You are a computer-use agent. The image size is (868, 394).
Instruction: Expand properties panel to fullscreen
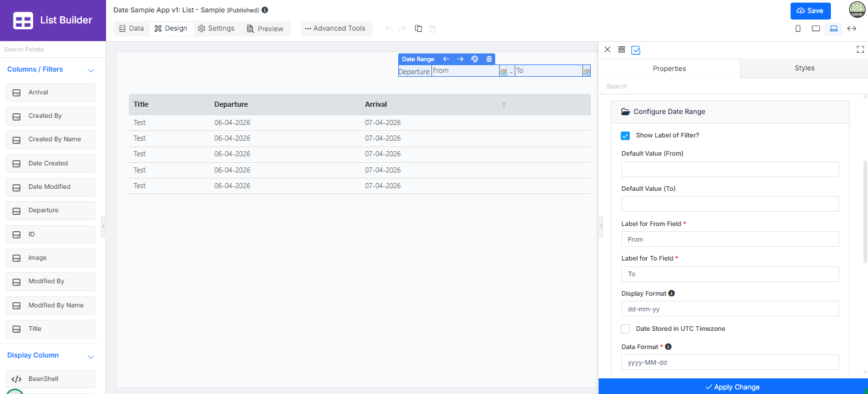pos(860,49)
